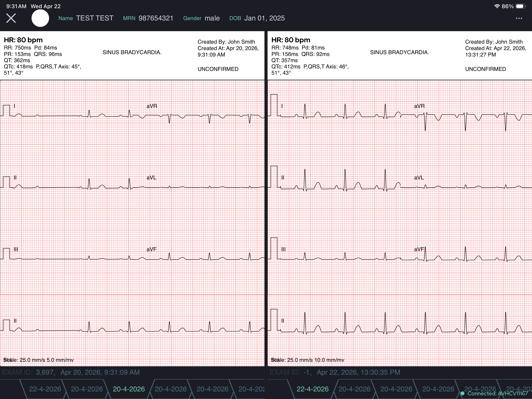Viewport: 532px width, 399px height.
Task: Click the Pd: 84ms value
Action: point(46,48)
